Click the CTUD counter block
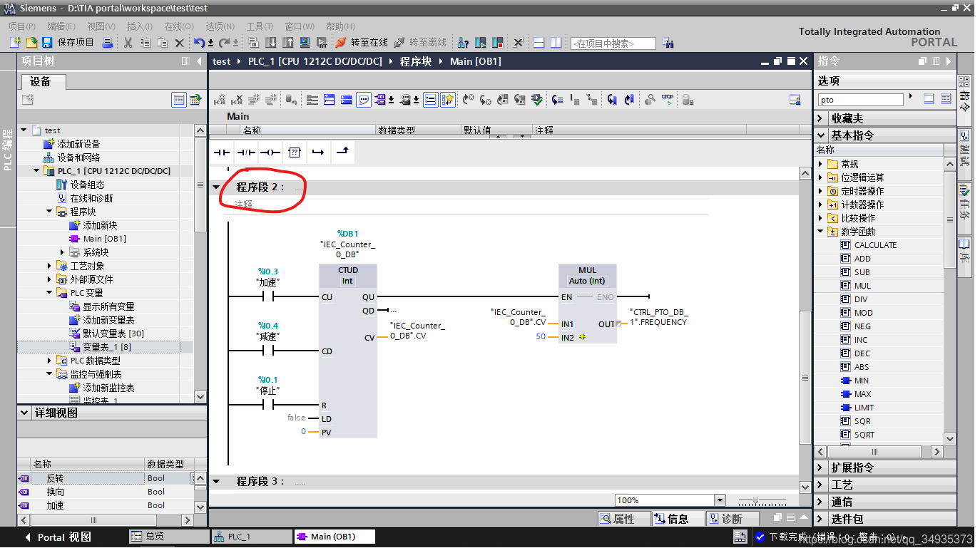This screenshot has height=553, width=980. (348, 351)
